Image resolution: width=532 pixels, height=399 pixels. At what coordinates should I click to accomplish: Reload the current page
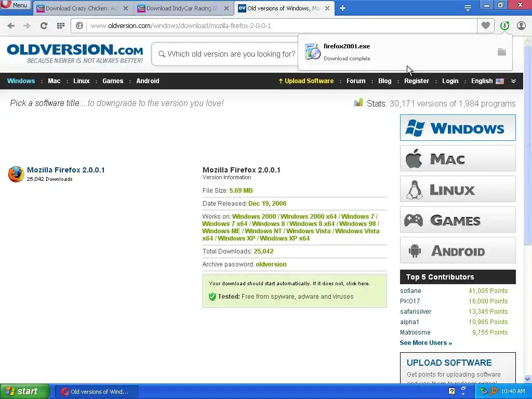tap(44, 26)
